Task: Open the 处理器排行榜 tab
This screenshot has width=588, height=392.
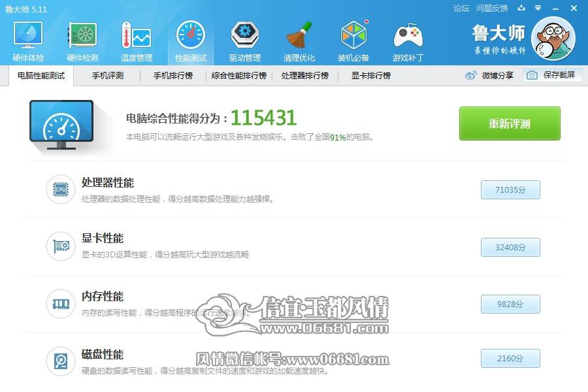Action: click(x=305, y=76)
